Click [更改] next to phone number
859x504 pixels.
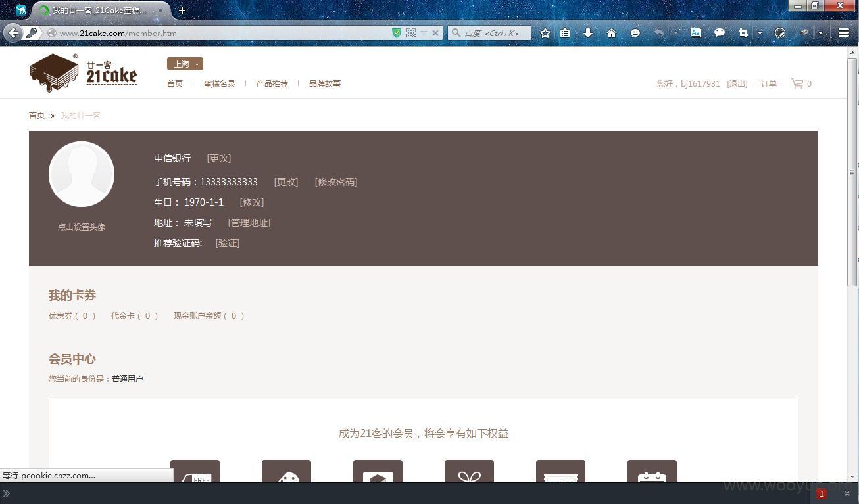tap(286, 182)
